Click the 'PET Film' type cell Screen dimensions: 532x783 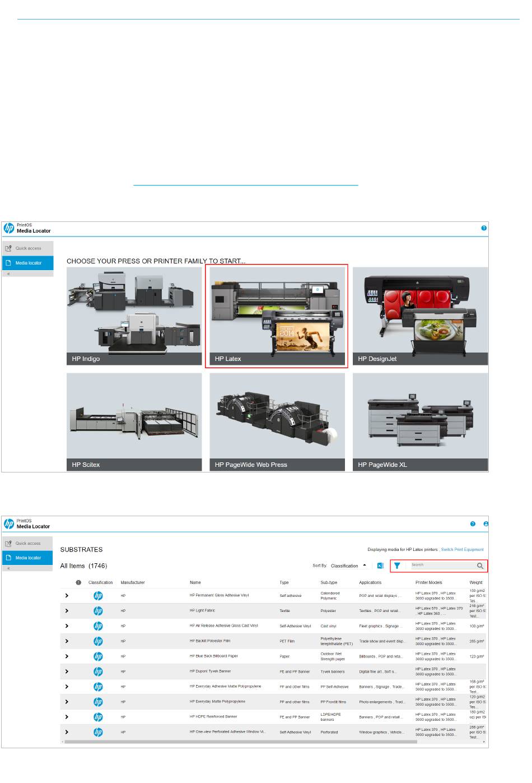point(287,641)
